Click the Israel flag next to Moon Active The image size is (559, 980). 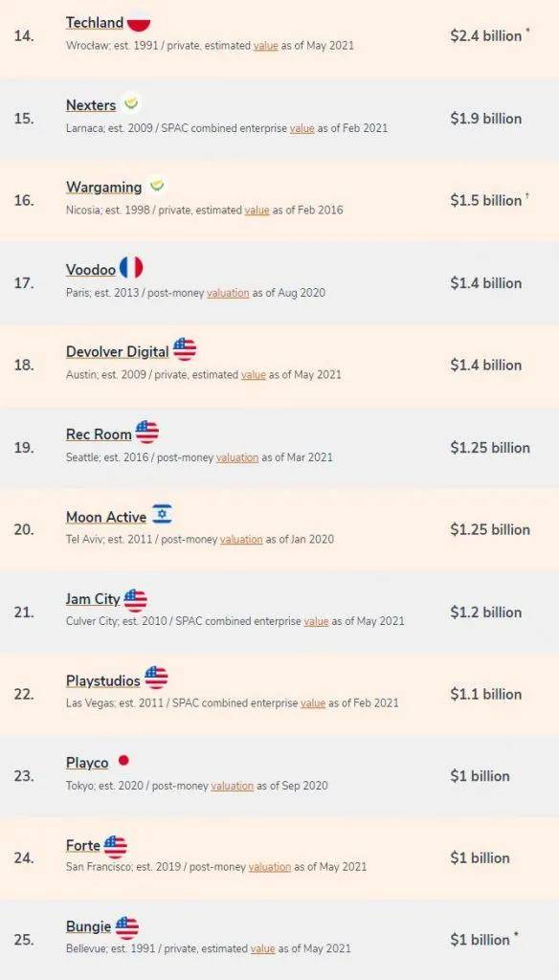coord(162,514)
